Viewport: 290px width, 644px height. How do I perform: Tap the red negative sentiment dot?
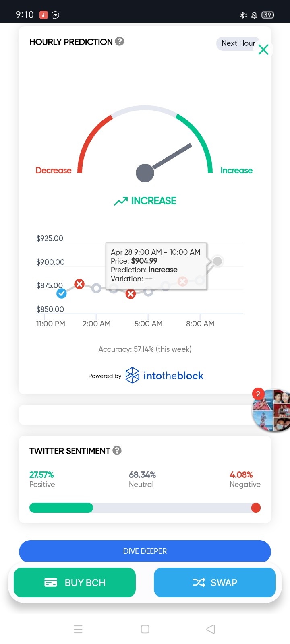point(256,508)
